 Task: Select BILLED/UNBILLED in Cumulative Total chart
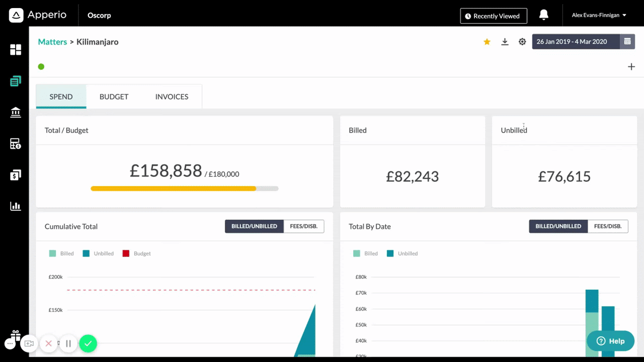point(254,226)
